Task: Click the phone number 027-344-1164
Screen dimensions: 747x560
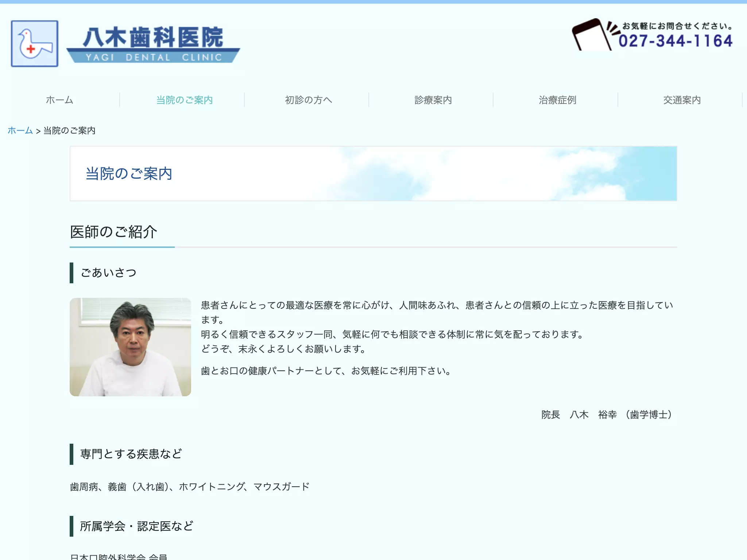Action: click(x=676, y=41)
